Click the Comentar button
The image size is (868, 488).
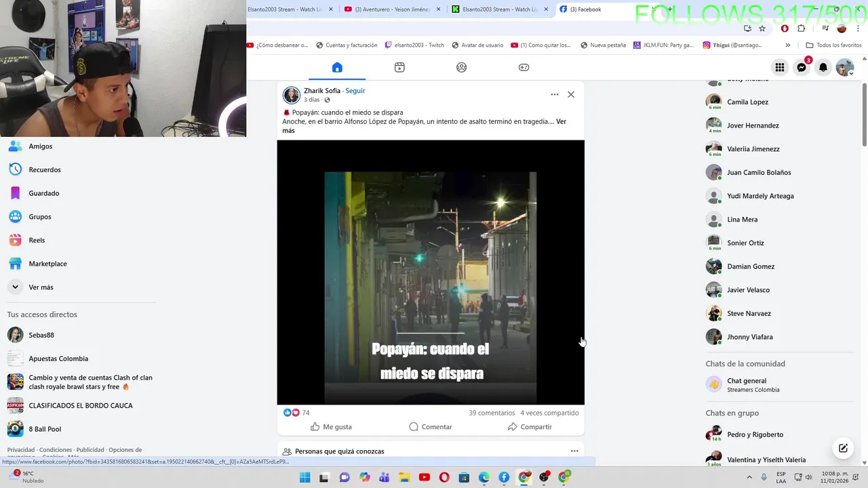[431, 427]
